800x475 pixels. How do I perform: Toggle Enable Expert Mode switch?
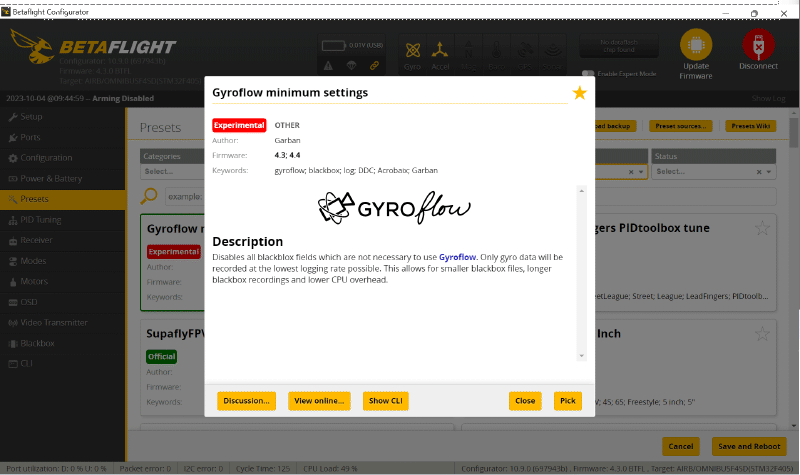click(x=588, y=74)
